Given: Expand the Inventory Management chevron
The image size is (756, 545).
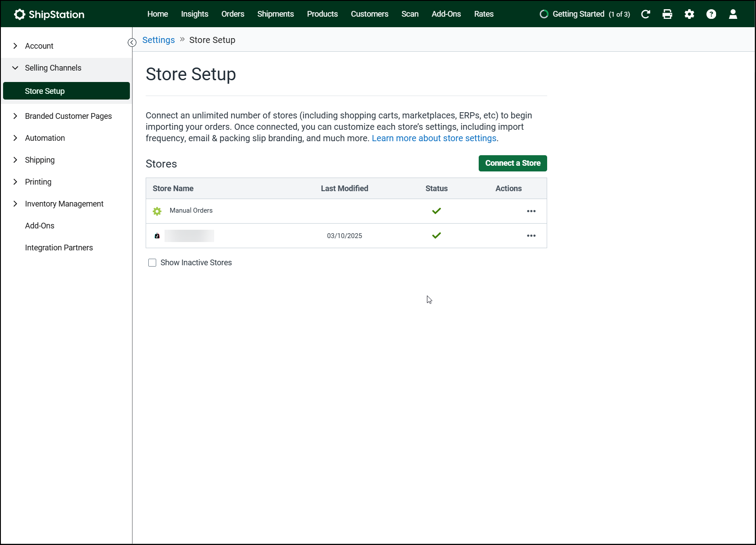Looking at the screenshot, I should (x=15, y=204).
